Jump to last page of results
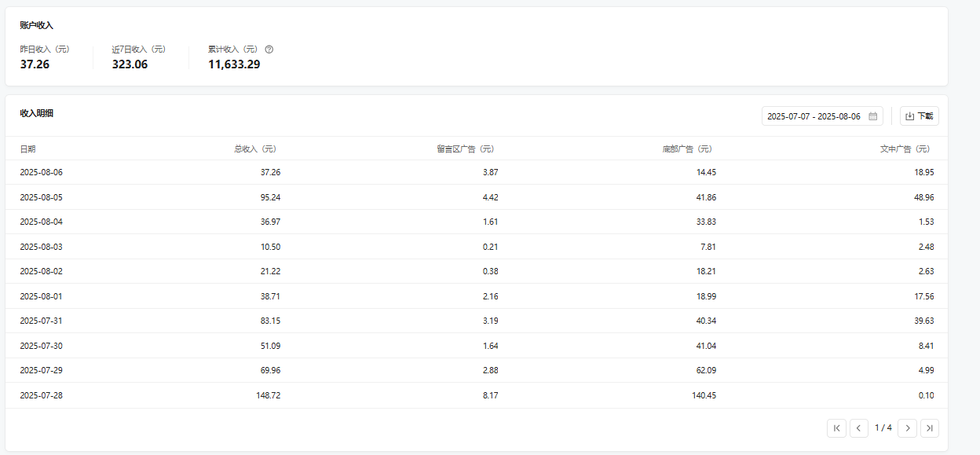 point(930,428)
